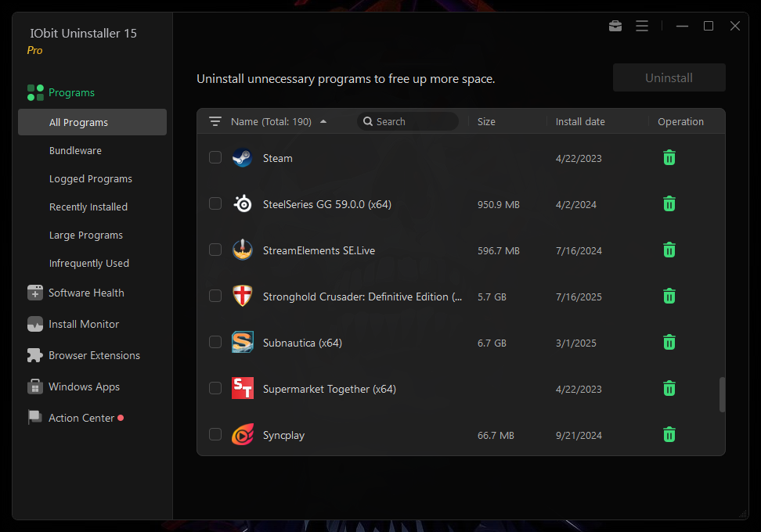Click the Pro edition label

click(x=34, y=50)
